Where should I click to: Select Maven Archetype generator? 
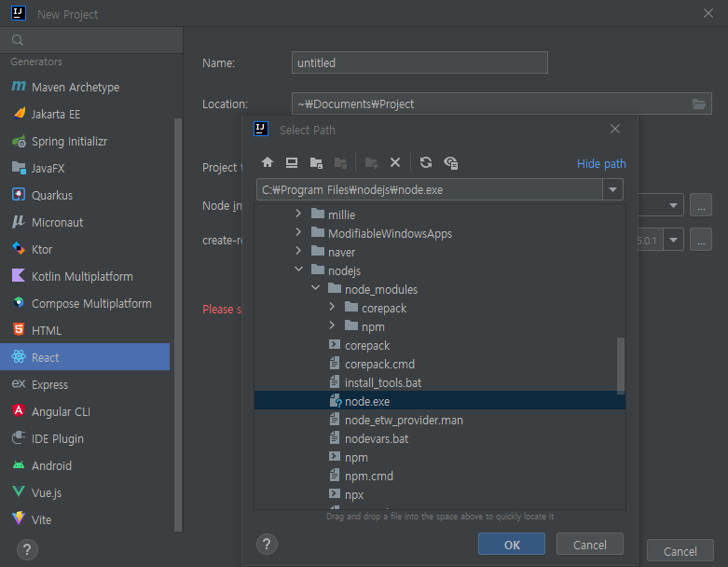click(85, 87)
